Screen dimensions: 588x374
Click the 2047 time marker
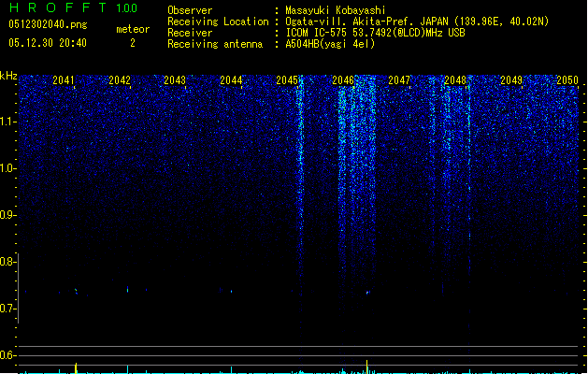[399, 80]
